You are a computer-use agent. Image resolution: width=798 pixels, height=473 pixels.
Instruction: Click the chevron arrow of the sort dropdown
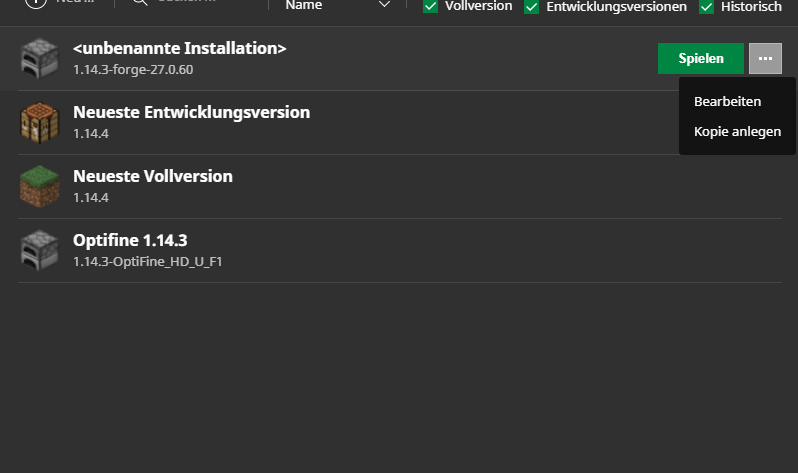(385, 6)
